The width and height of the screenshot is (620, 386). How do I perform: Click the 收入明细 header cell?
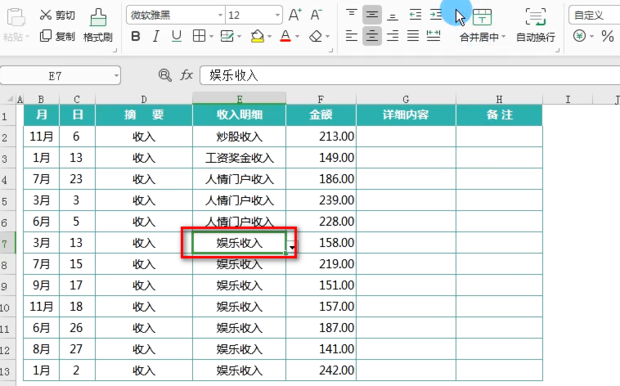tap(239, 115)
